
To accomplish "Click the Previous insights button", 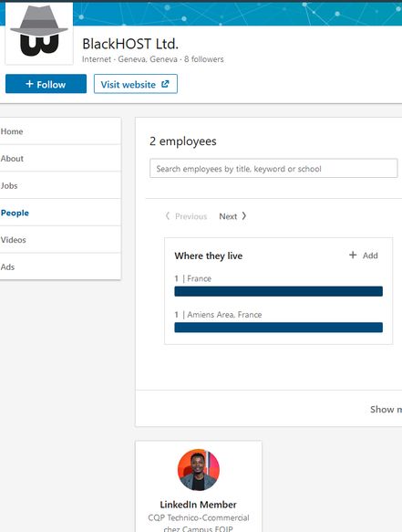I will click(186, 216).
